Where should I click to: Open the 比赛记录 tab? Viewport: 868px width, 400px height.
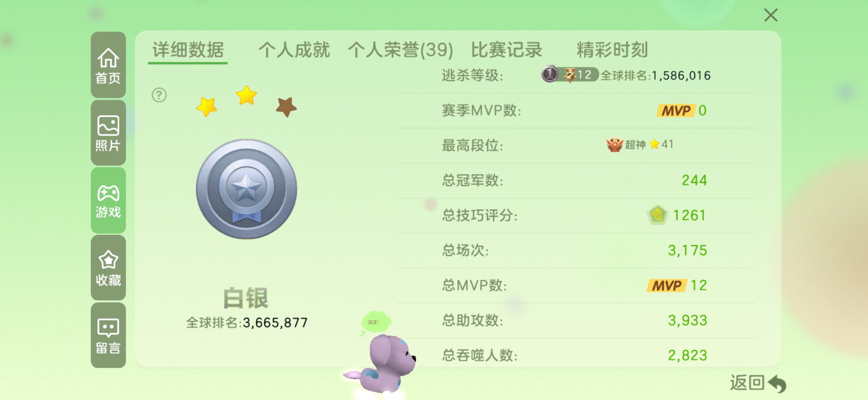(507, 50)
